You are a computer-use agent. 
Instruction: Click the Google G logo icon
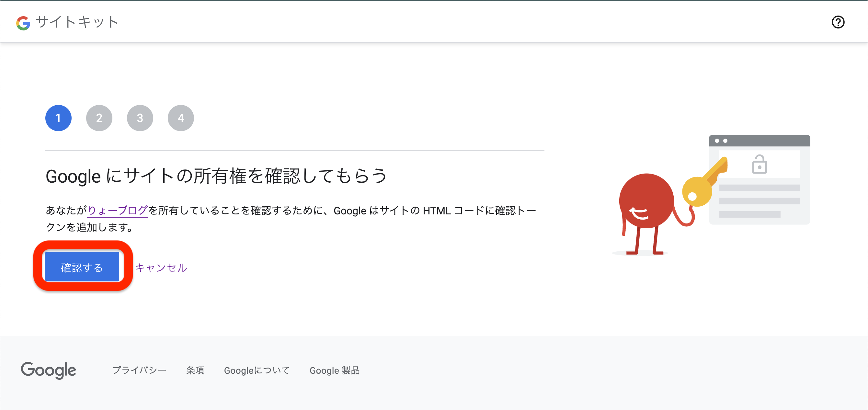click(23, 23)
